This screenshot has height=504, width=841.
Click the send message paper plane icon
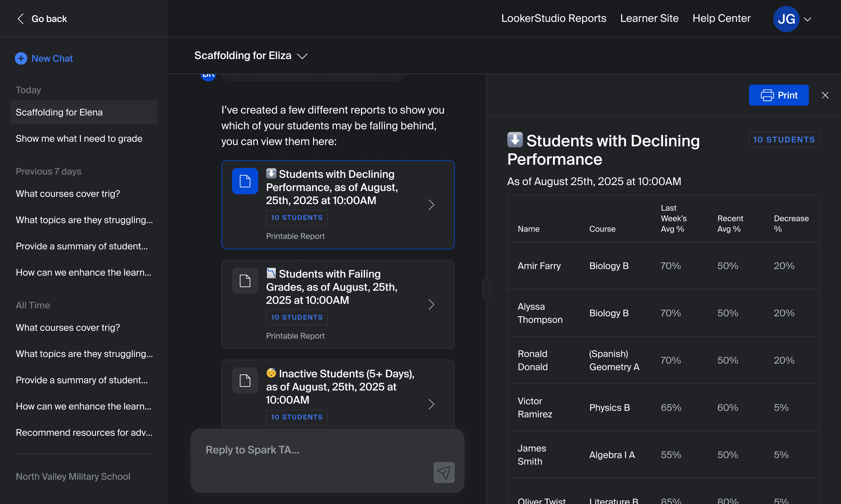pos(443,472)
